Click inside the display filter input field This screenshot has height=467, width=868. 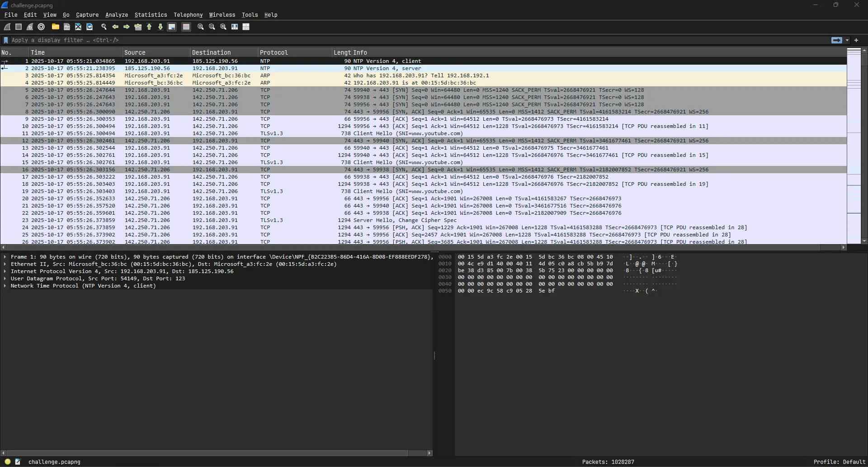[x=407, y=40]
